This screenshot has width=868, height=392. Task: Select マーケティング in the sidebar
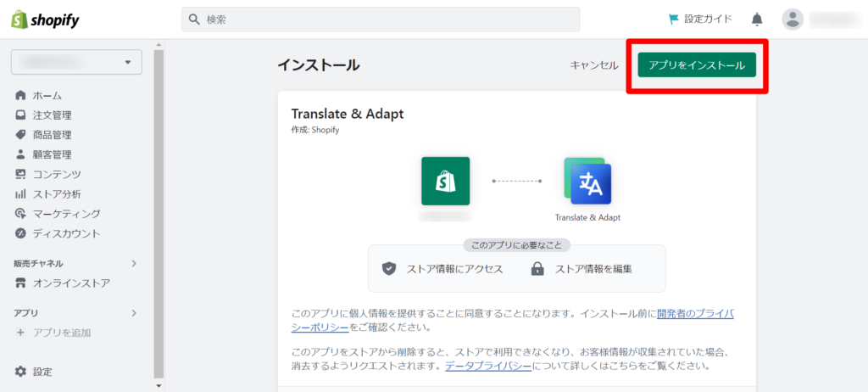[58, 214]
